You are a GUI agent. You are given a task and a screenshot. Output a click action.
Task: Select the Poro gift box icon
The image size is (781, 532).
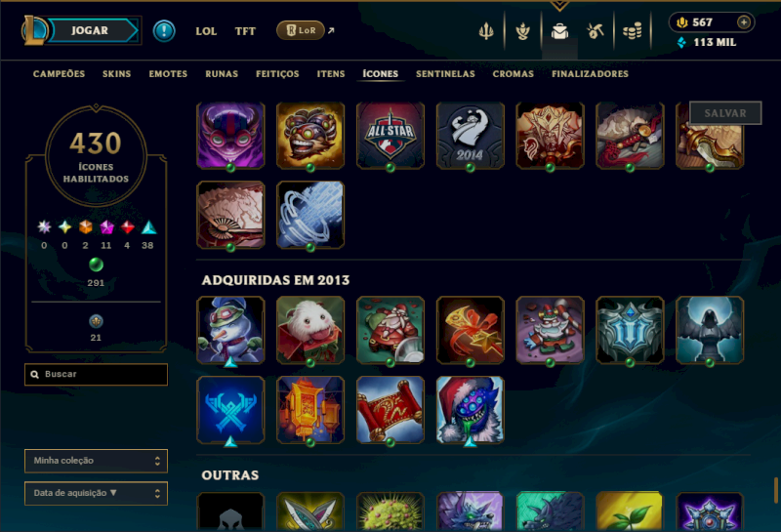click(x=310, y=330)
